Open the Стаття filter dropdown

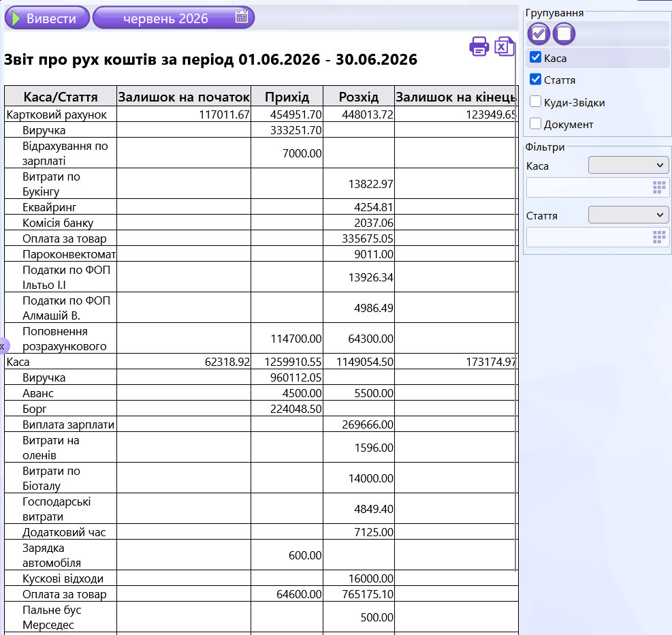click(628, 215)
